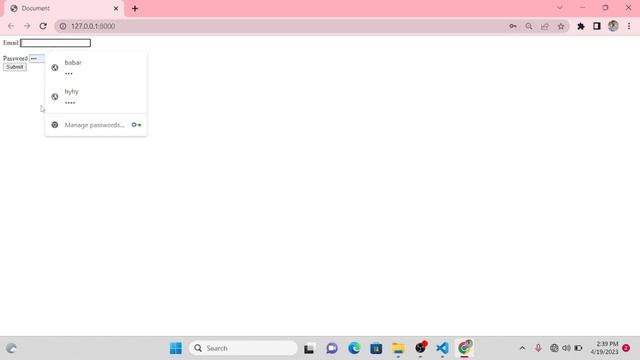Open the Windows Start menu
This screenshot has height=360, width=640.
pyautogui.click(x=176, y=348)
